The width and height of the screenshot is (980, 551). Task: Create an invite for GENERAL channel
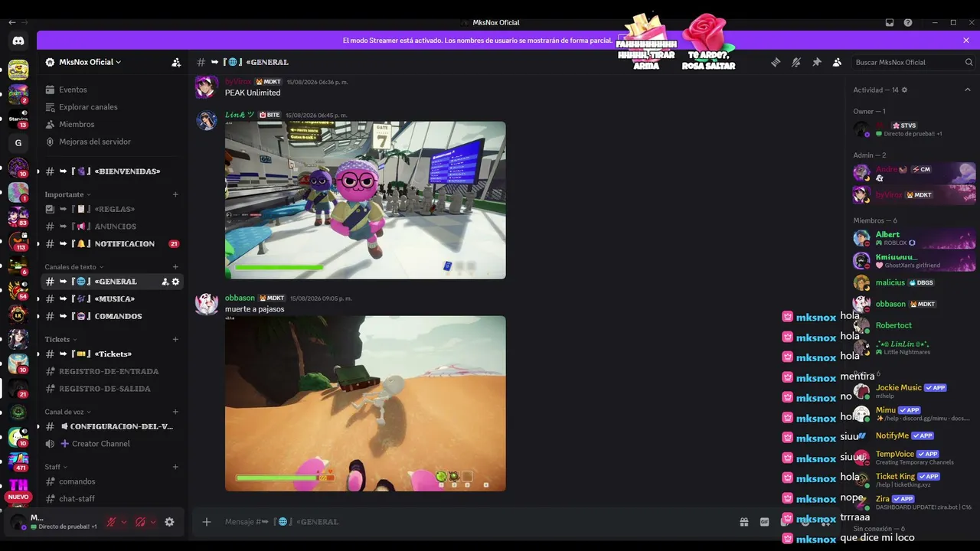[x=165, y=282]
